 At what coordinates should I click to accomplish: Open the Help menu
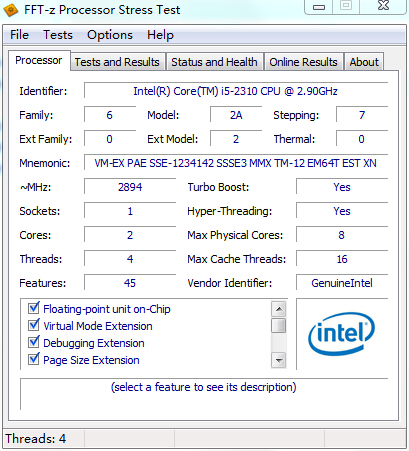pos(160,35)
